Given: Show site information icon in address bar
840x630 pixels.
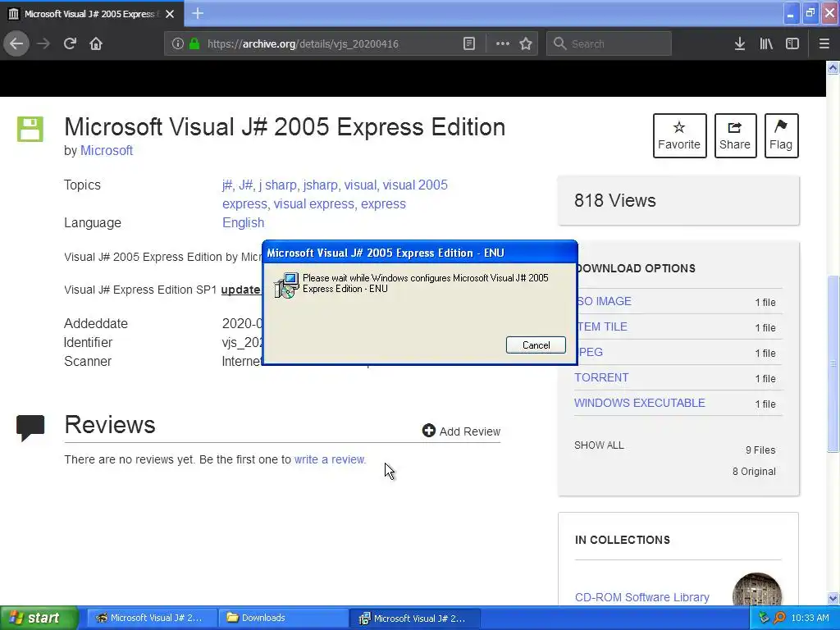Looking at the screenshot, I should [178, 43].
